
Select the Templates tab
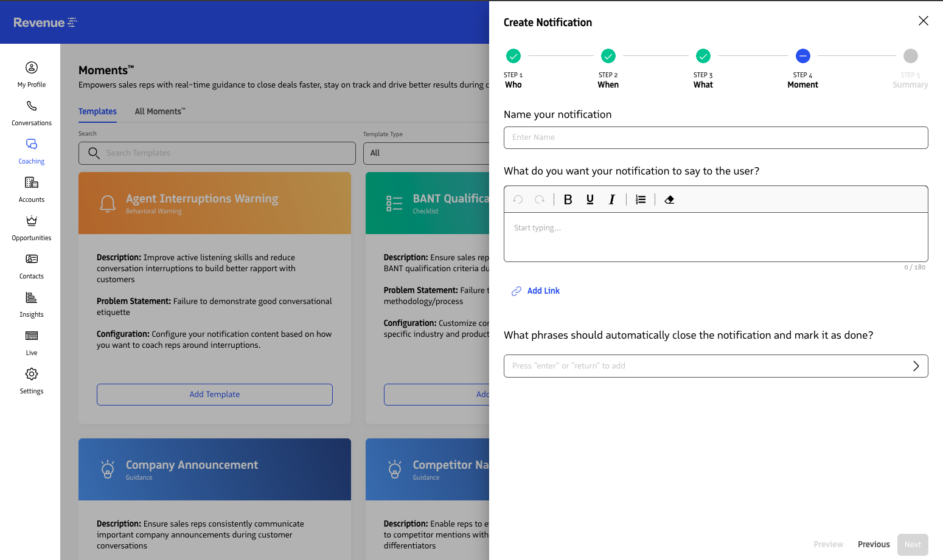pyautogui.click(x=97, y=111)
